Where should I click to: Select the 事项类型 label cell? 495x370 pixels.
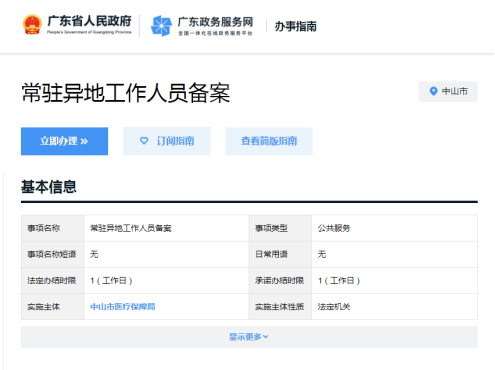280,228
